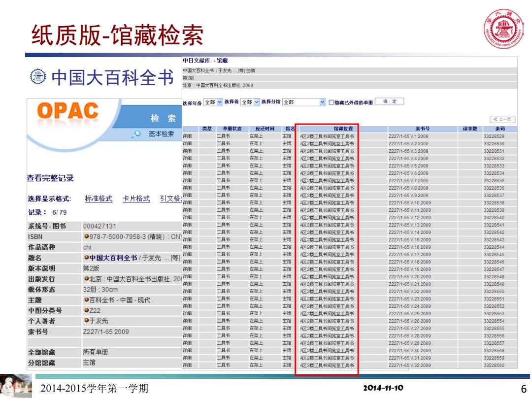This screenshot has height=399, width=532.
Task: Click call number Z227/1-65 V.20 2009
Action: tap(410, 276)
